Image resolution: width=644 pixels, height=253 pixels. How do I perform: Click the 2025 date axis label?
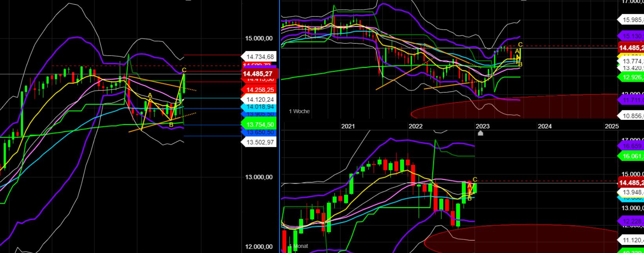[x=612, y=126]
